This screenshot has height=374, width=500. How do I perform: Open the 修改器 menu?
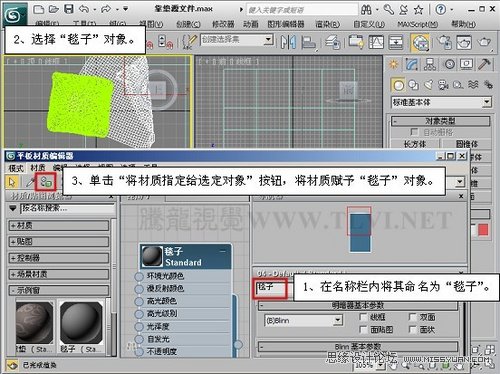223,24
